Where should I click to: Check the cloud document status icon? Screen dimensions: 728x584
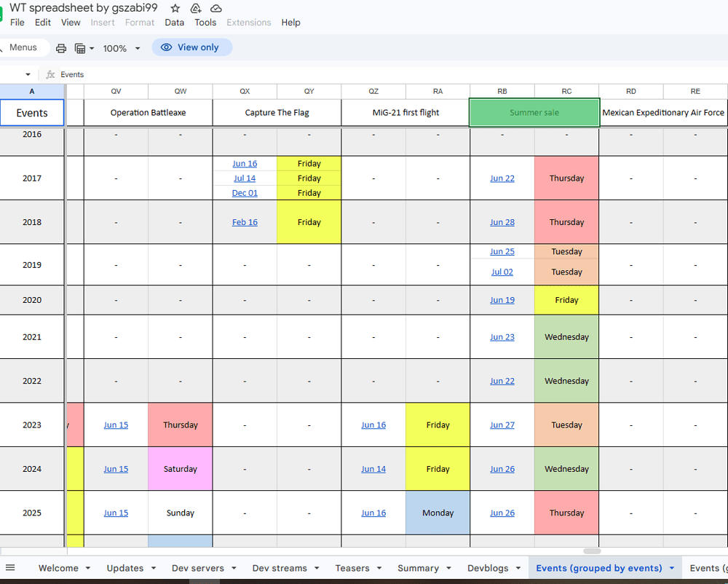216,8
